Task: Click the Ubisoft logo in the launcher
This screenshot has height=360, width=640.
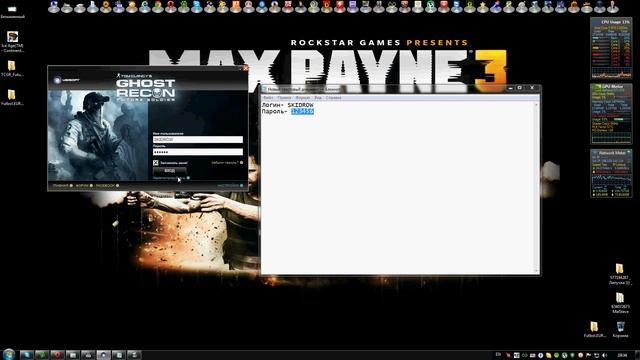Action: (x=67, y=80)
